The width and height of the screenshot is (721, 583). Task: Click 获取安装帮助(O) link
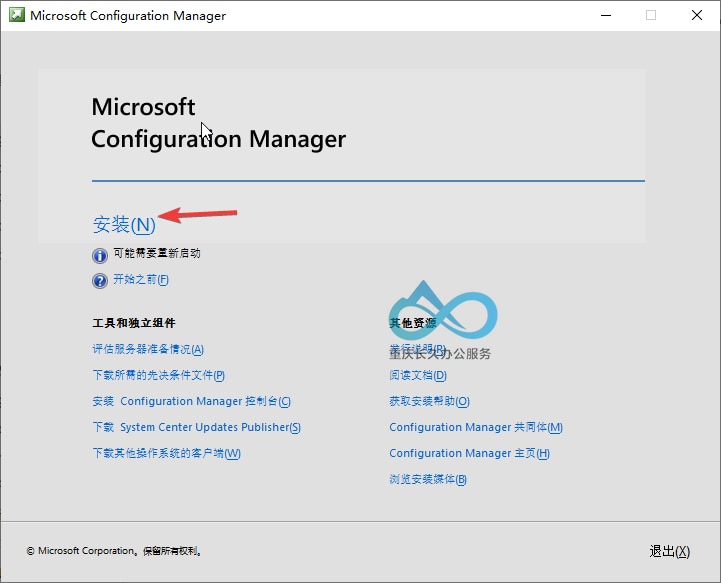[429, 401]
